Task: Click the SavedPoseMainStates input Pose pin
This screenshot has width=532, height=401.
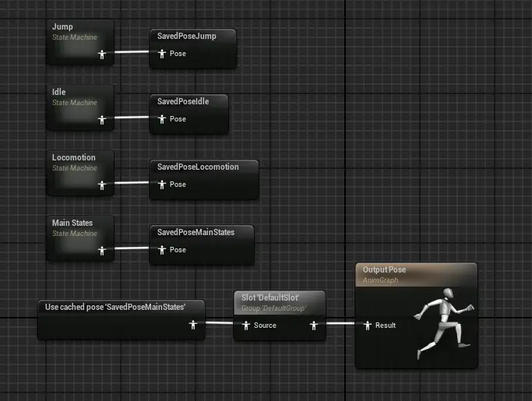Action: (x=162, y=250)
